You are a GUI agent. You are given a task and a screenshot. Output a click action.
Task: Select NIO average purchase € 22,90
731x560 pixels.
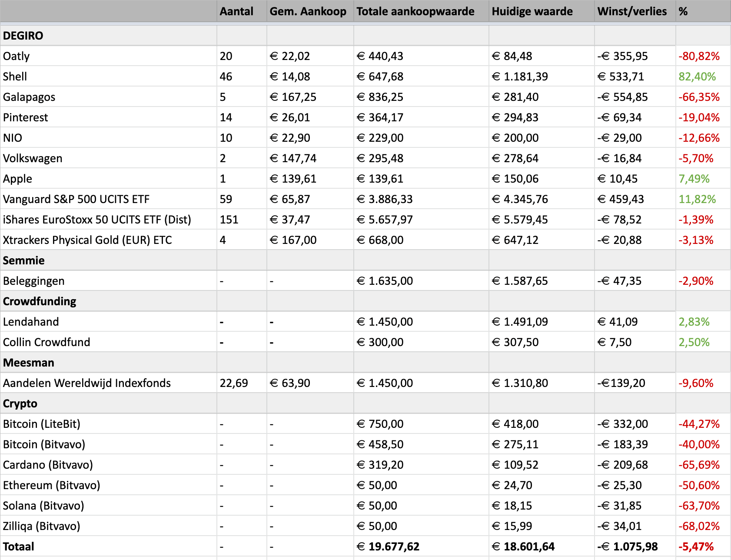tap(310, 138)
